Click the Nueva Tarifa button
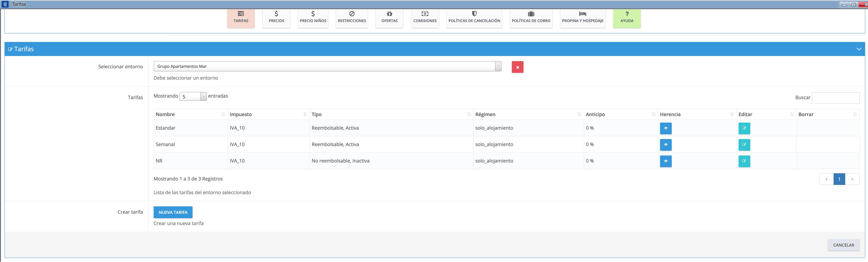This screenshot has height=262, width=868. click(x=173, y=213)
